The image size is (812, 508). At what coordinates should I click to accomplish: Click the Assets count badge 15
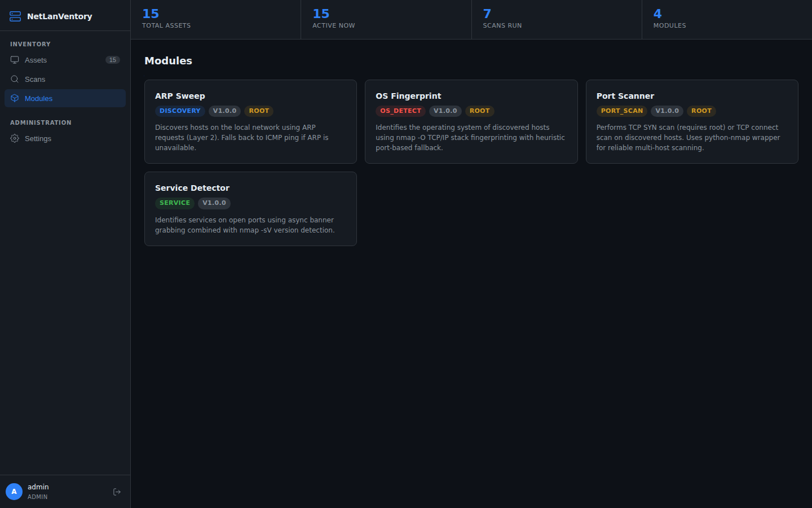(x=113, y=60)
